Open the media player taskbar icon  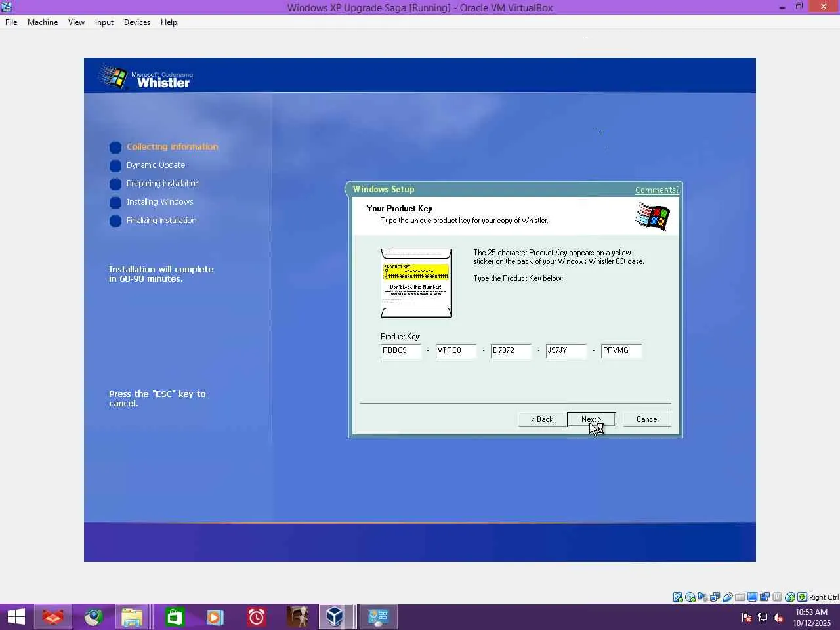point(215,617)
